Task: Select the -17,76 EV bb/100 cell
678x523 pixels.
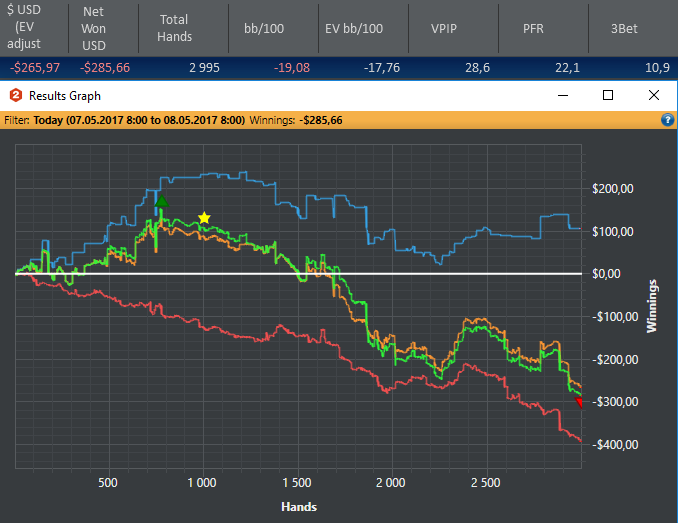Action: 382,68
